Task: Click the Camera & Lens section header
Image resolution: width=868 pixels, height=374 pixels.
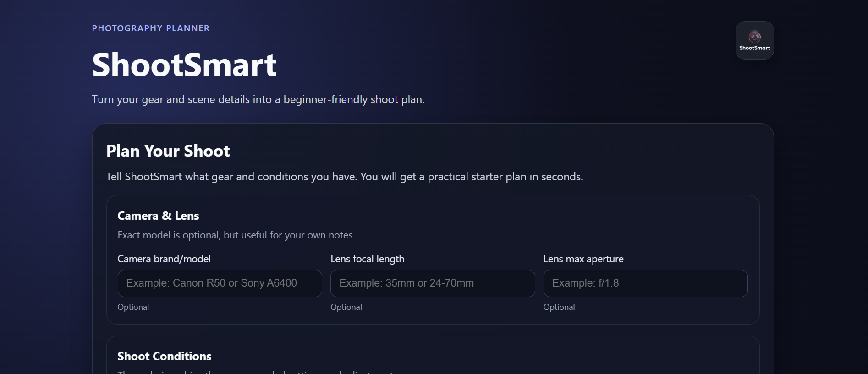Action: 158,216
